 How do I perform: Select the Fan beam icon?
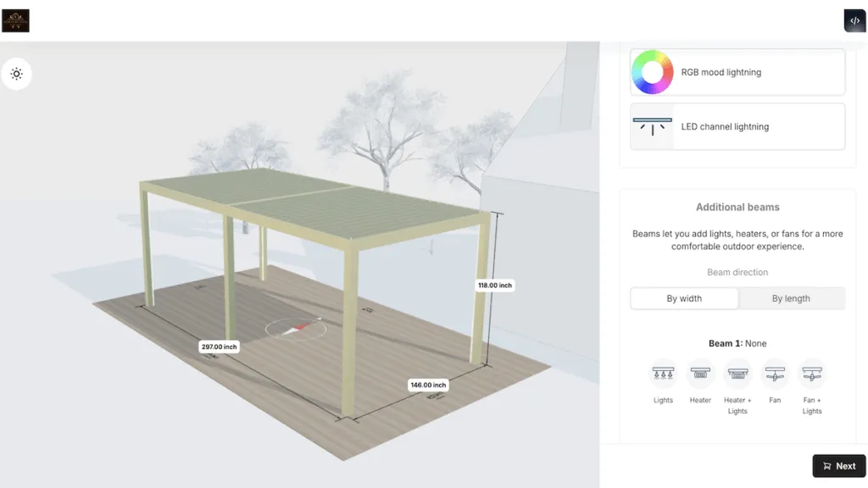coord(775,373)
